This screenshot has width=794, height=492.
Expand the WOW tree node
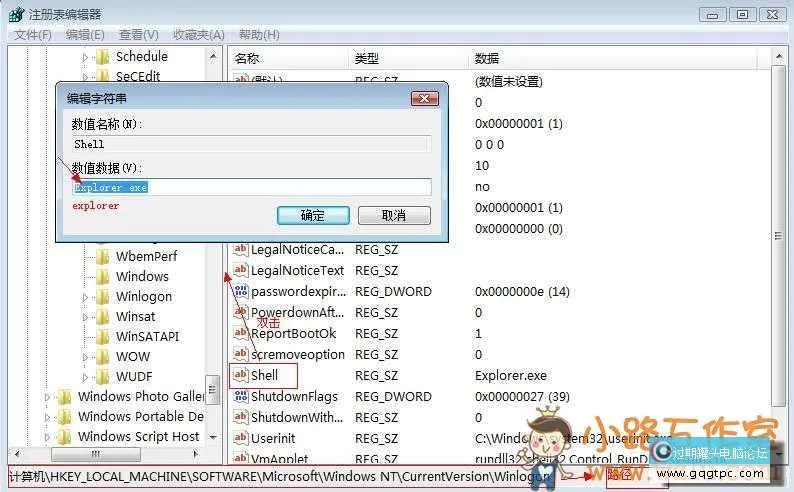(x=85, y=357)
